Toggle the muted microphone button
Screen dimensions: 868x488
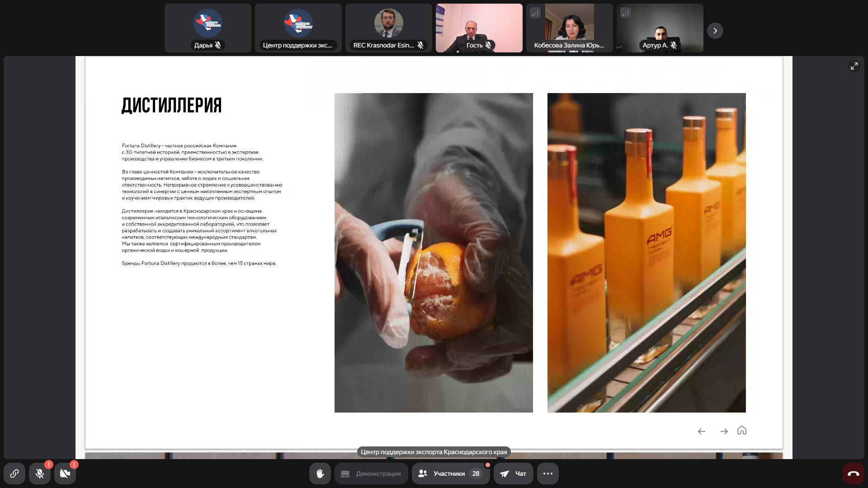pos(40,474)
